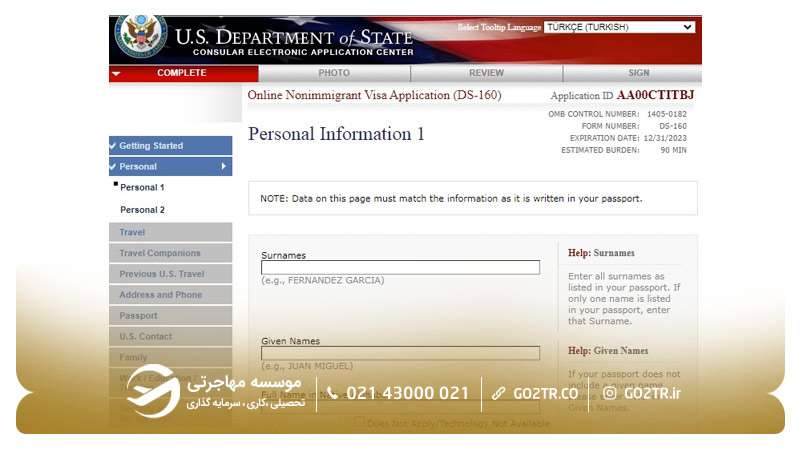The image size is (800, 450).
Task: Click the link icon beside GO2TR.CO
Action: [x=498, y=393]
